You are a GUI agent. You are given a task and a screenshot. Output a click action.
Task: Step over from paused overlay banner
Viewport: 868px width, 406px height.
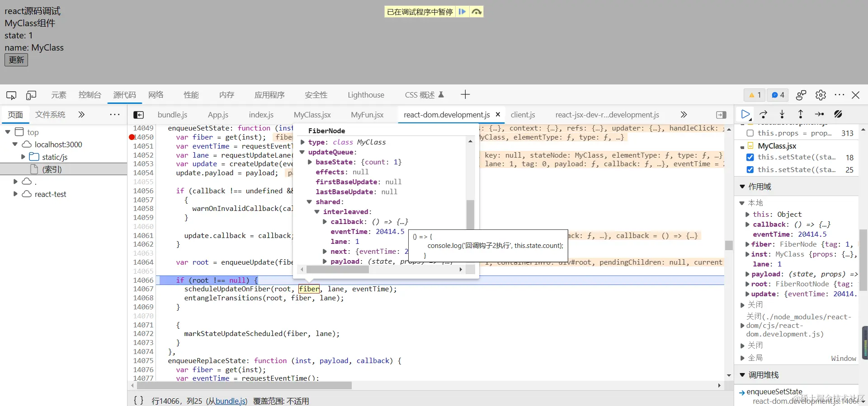pyautogui.click(x=476, y=12)
